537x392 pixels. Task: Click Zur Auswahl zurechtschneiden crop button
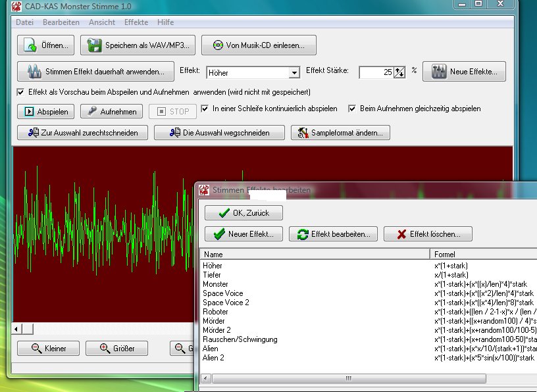coord(82,133)
